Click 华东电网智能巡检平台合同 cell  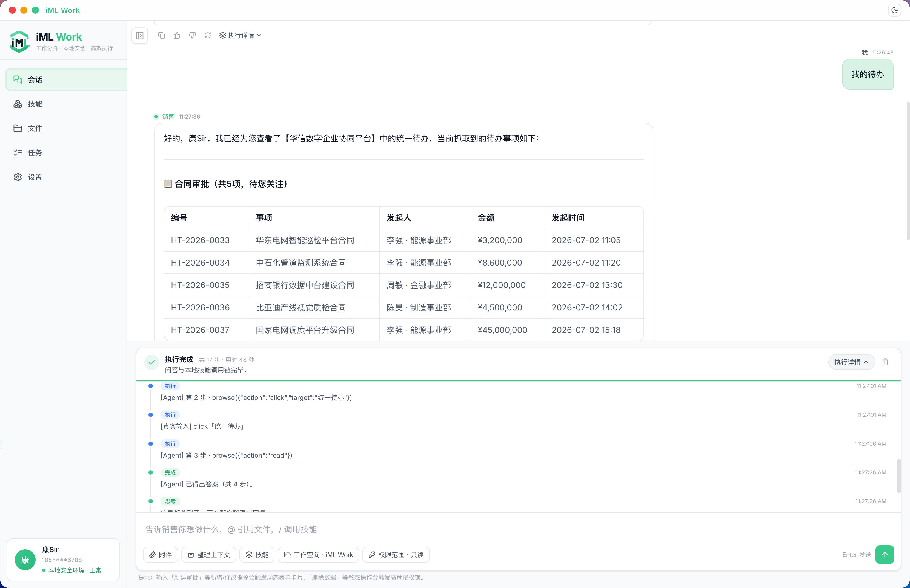314,240
